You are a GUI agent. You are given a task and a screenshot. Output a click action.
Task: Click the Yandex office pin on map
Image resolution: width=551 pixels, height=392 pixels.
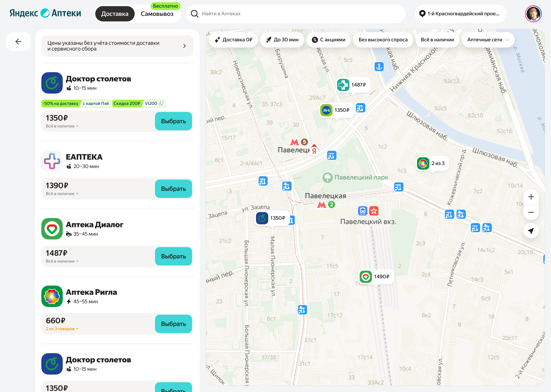[314, 150]
